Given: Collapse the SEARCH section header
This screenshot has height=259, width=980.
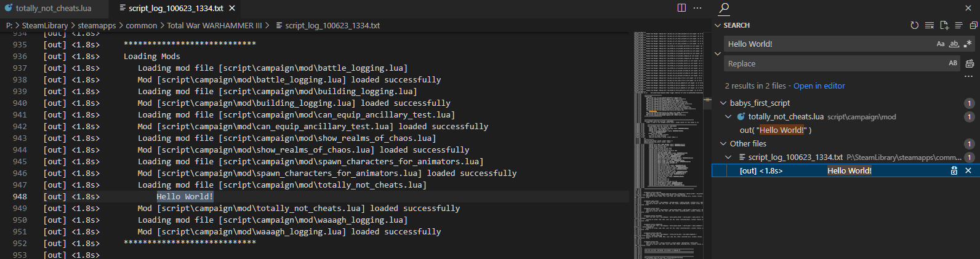Looking at the screenshot, I should tap(718, 25).
